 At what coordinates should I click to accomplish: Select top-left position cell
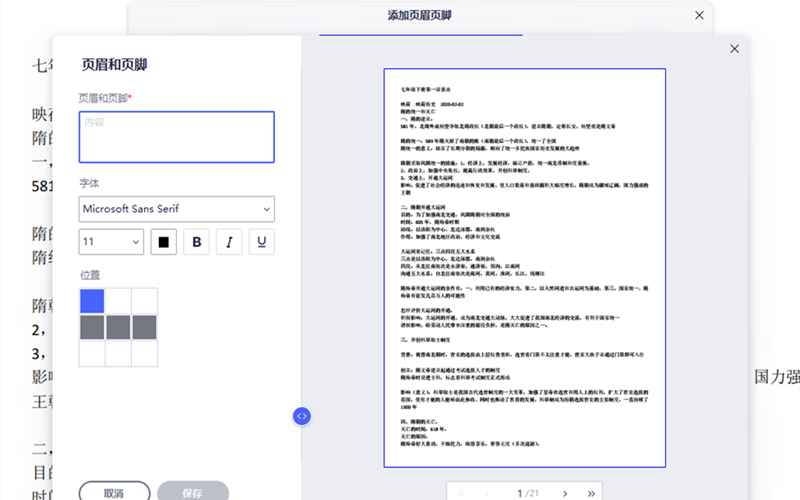[x=92, y=301]
